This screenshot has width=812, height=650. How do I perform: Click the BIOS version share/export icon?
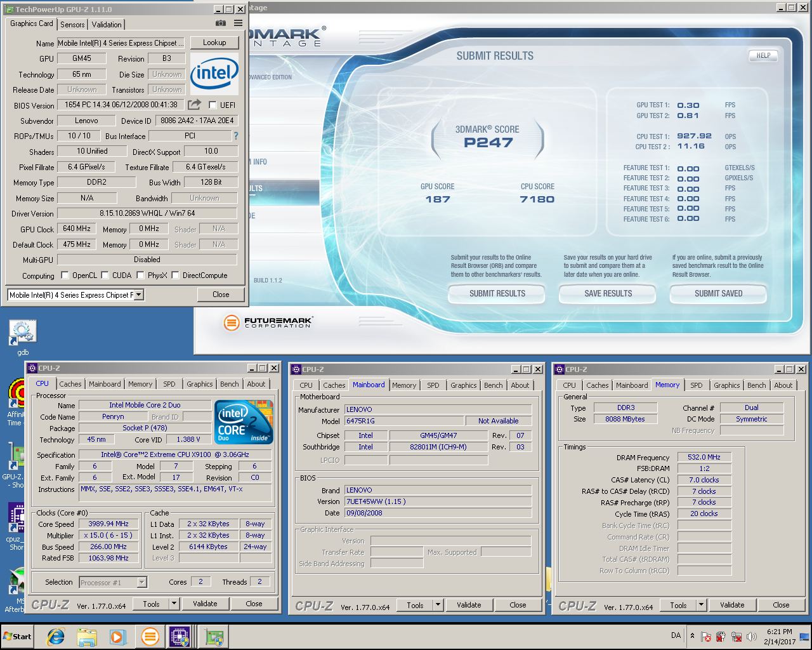click(x=195, y=105)
